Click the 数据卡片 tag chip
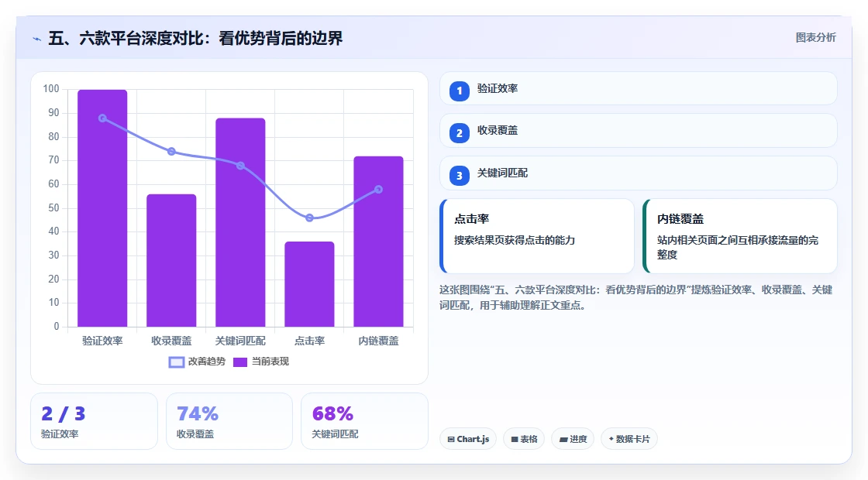Screen dimensions: 868x480 (629, 439)
